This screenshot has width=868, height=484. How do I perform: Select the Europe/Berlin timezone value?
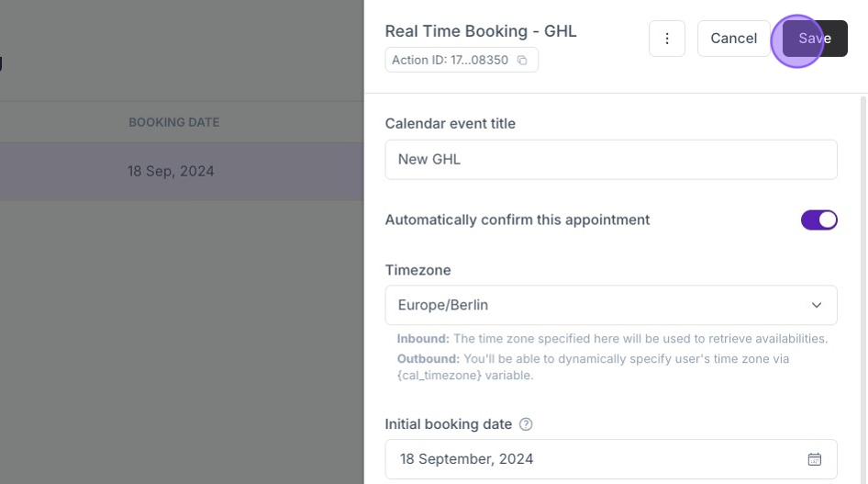443,305
